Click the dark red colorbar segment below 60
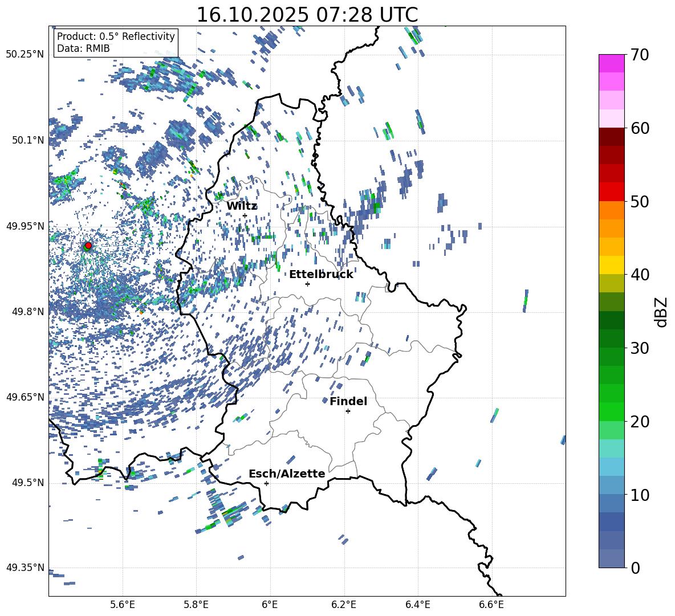Screen dimensions: 675x616 (x=612, y=137)
